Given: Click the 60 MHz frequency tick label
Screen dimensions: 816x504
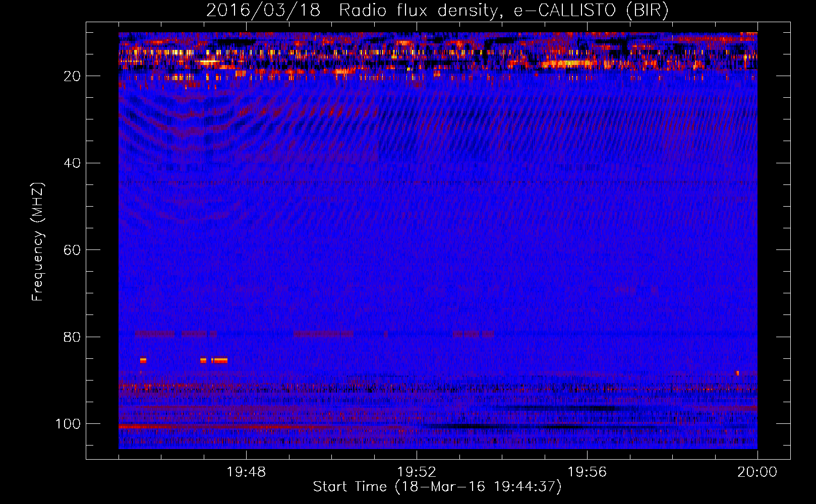Looking at the screenshot, I should (x=72, y=250).
